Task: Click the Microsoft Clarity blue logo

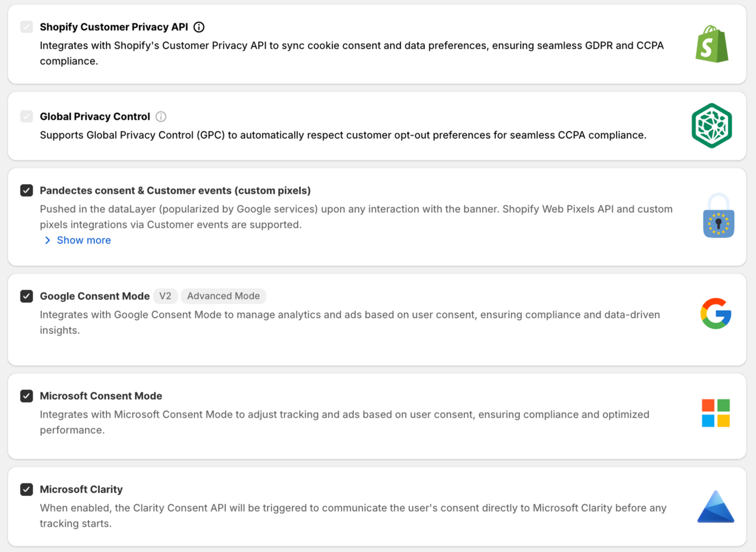Action: (716, 507)
